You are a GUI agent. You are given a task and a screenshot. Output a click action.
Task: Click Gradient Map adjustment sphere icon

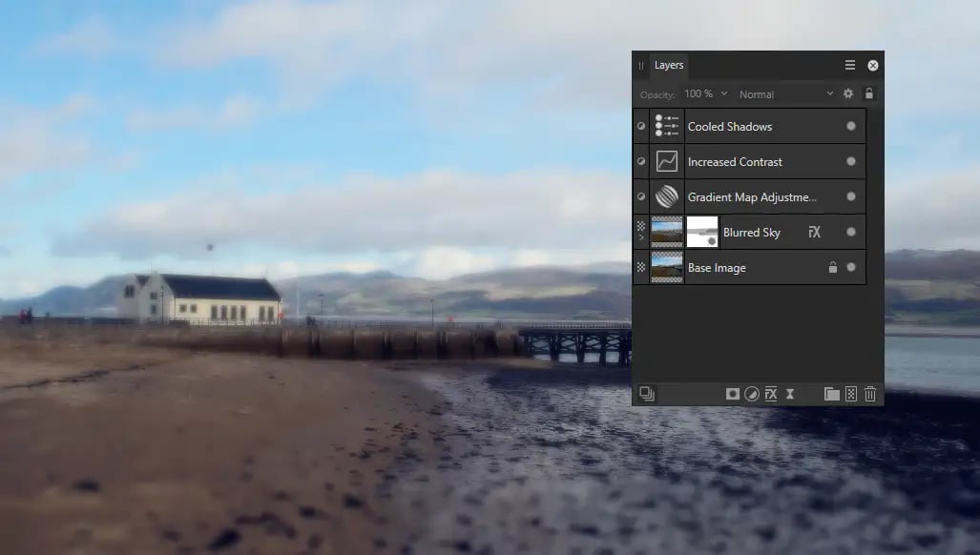pos(667,196)
